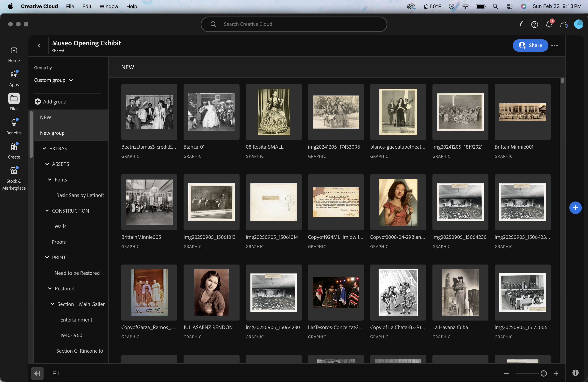Open the La Havana Cuba thumbnail
Viewport: 588px width, 382px height.
tap(460, 292)
